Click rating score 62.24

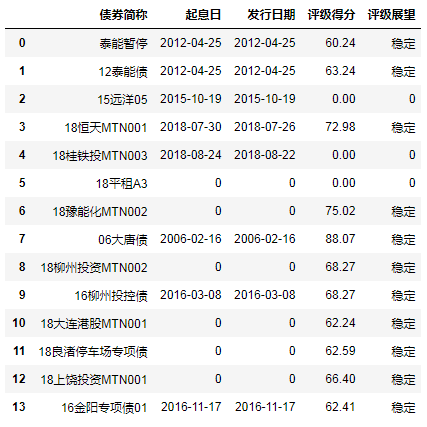point(340,323)
